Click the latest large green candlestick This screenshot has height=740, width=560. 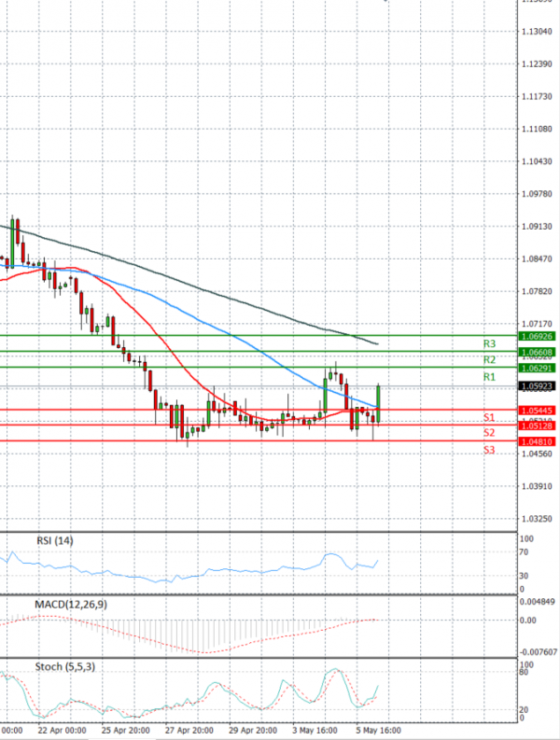378,404
